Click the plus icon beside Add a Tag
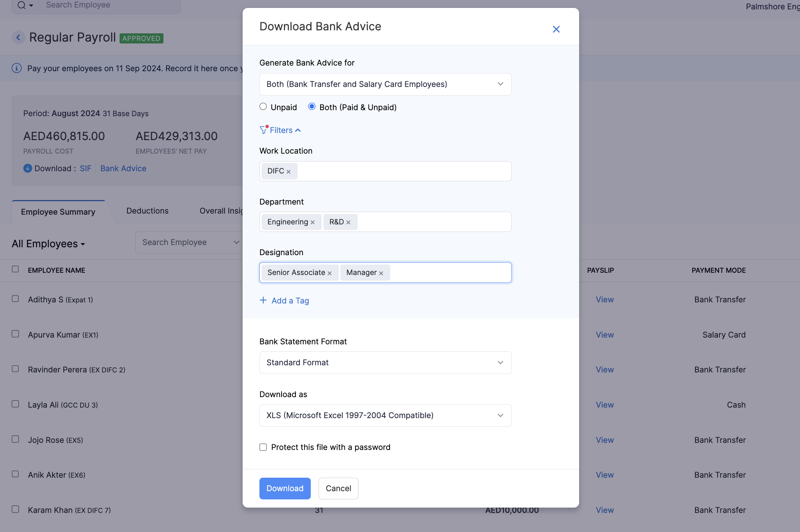This screenshot has width=800, height=532. pyautogui.click(x=263, y=300)
